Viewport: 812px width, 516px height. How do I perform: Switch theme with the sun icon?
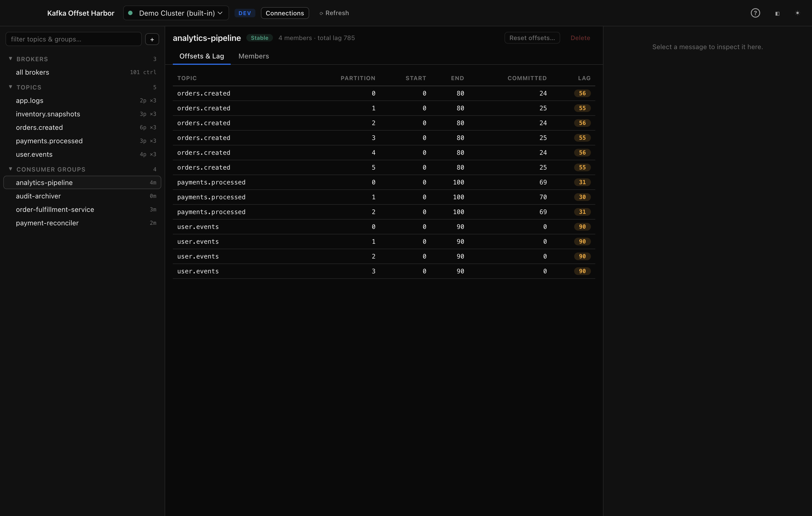coord(797,13)
